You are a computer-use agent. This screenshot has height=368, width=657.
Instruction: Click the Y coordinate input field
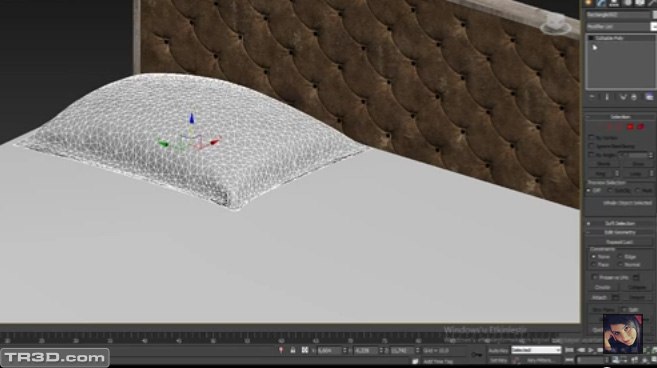[x=366, y=350]
